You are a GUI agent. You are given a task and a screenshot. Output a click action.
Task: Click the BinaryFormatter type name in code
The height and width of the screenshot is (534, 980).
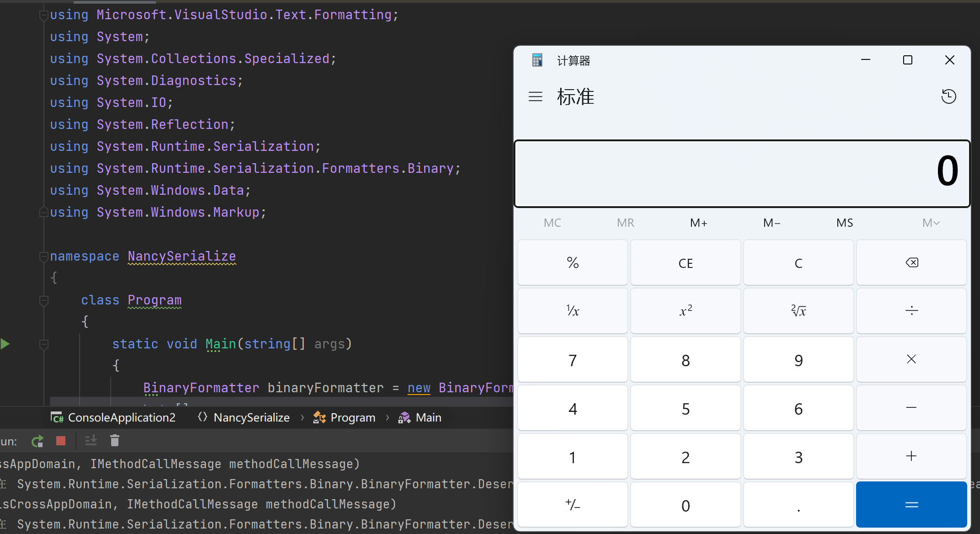coord(201,388)
